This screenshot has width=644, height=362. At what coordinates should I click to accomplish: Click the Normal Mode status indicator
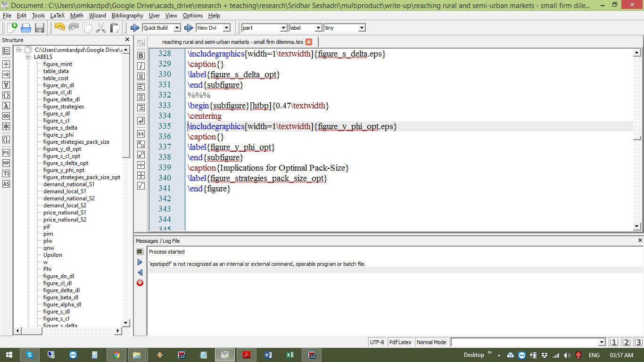[x=431, y=342]
